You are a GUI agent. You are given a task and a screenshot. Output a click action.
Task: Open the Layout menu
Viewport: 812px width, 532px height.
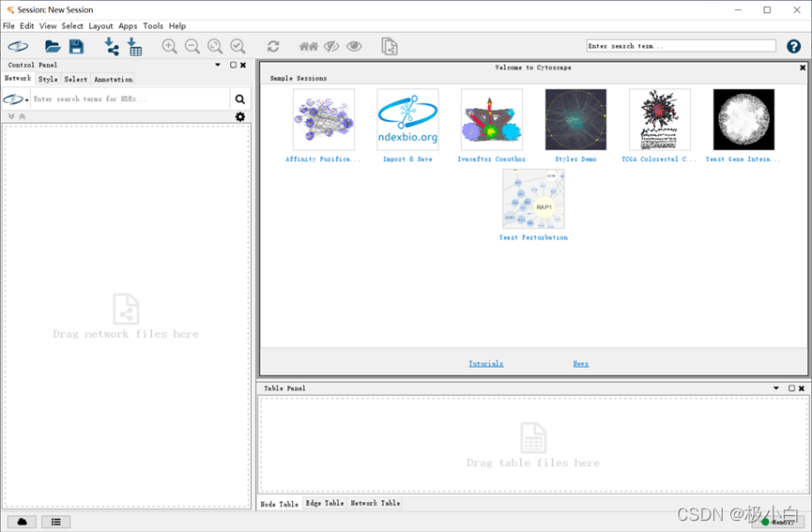click(100, 26)
